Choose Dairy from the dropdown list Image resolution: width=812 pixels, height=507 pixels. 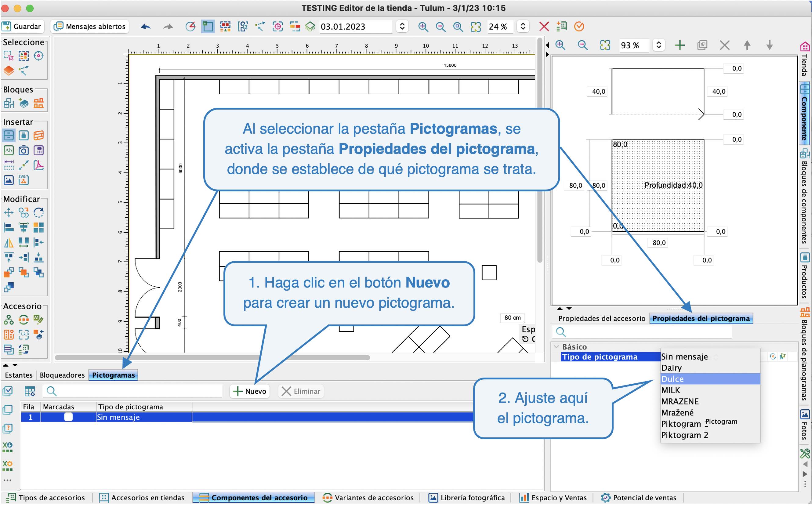710,368
